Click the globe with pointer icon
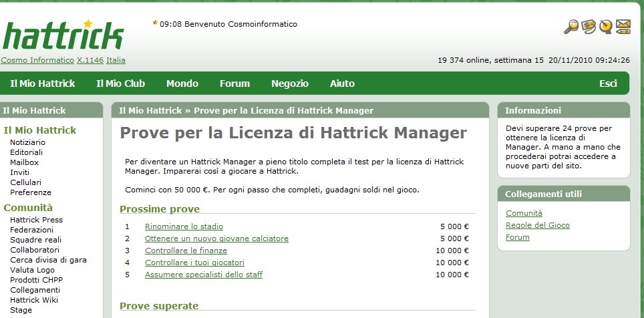644x318 pixels. click(x=605, y=27)
